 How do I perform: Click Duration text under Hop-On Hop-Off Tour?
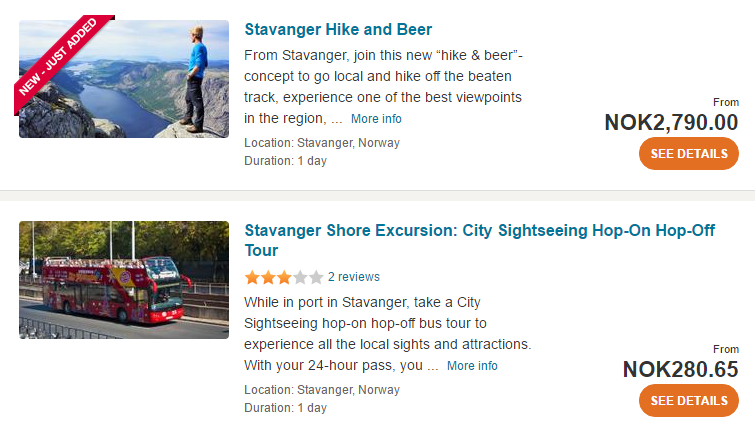pos(286,408)
